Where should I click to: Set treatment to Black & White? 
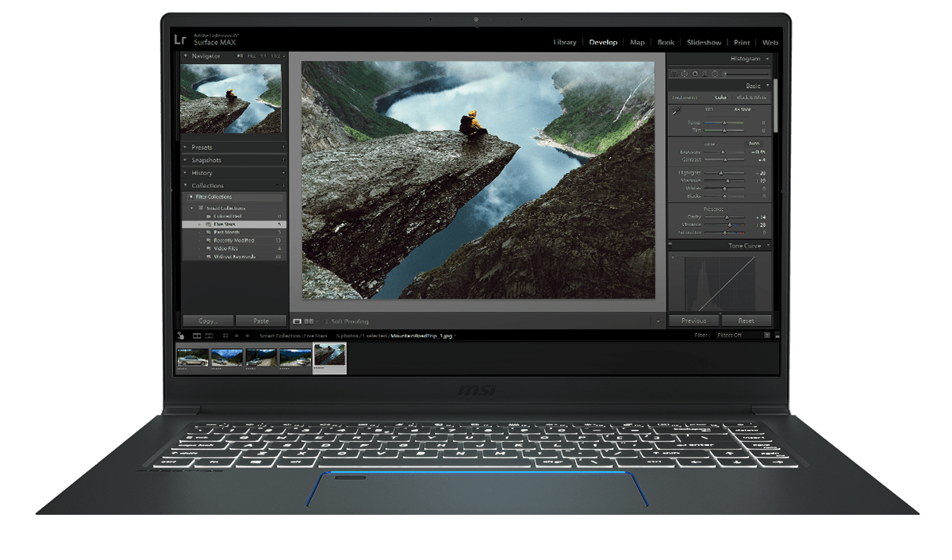click(x=751, y=98)
